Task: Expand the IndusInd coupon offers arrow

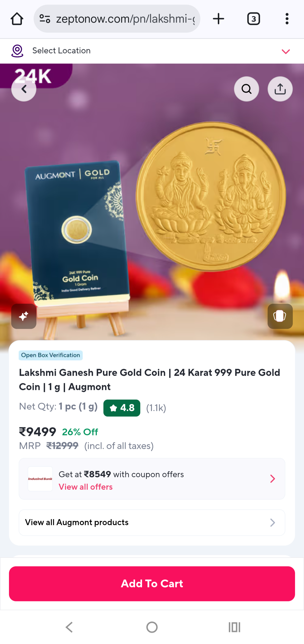Action: tap(273, 479)
